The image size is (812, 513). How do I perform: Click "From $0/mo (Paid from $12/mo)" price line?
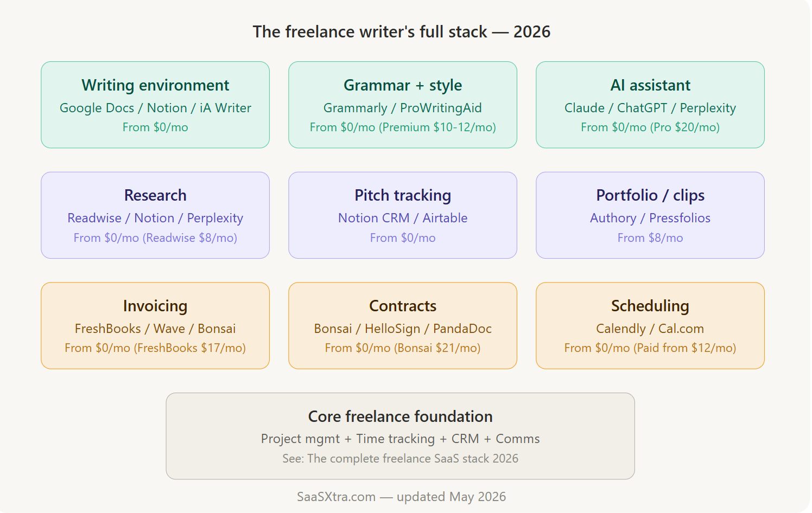point(650,348)
